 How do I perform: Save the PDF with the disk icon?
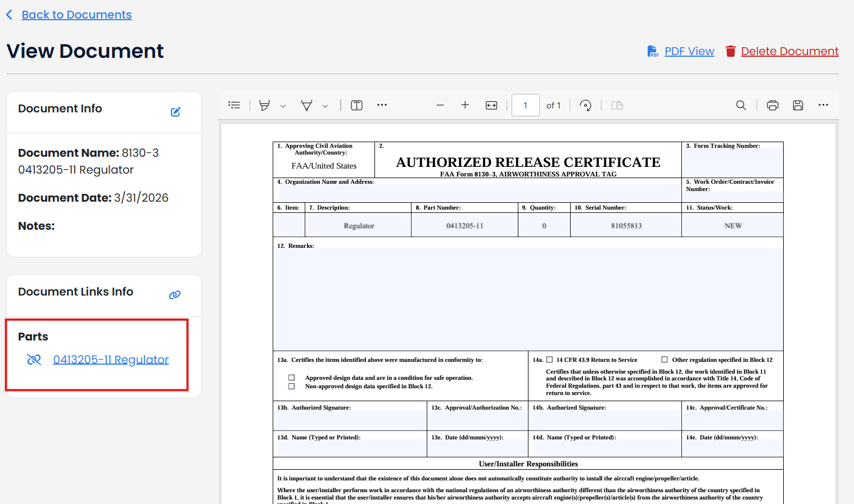pyautogui.click(x=798, y=105)
